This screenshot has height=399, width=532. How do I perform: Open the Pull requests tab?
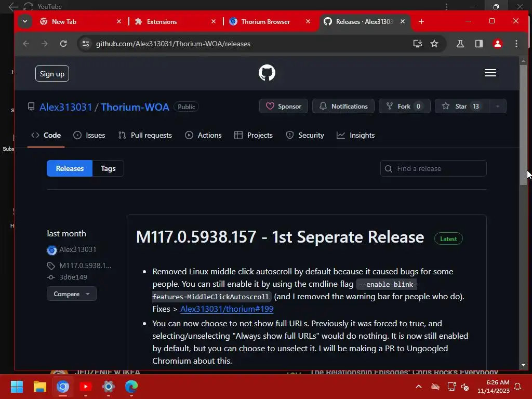click(x=145, y=135)
